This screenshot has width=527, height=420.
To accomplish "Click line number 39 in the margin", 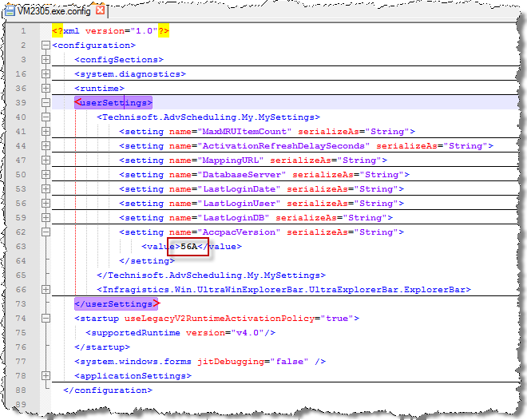I will pos(21,102).
